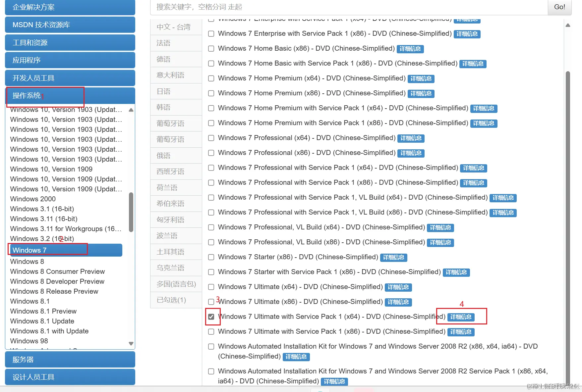Click the OS list scroll-down arrow

(x=131, y=344)
